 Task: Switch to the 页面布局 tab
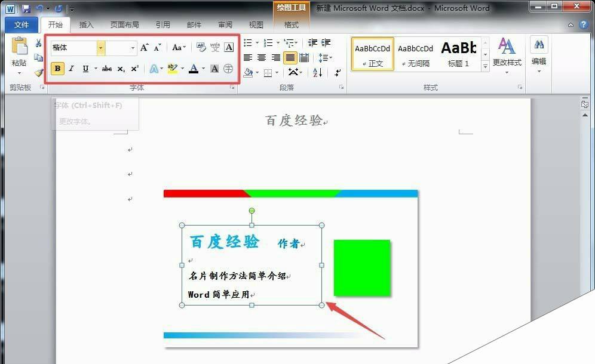click(124, 25)
